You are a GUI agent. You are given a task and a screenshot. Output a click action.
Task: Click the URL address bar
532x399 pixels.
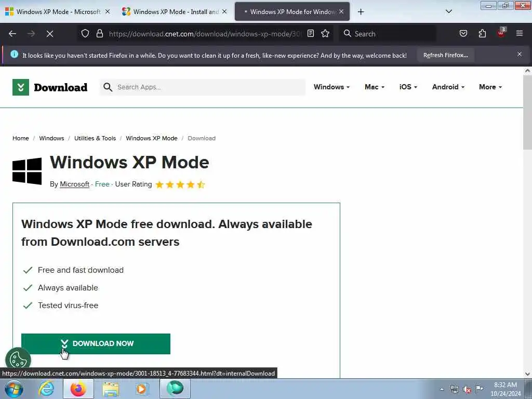[205, 34]
